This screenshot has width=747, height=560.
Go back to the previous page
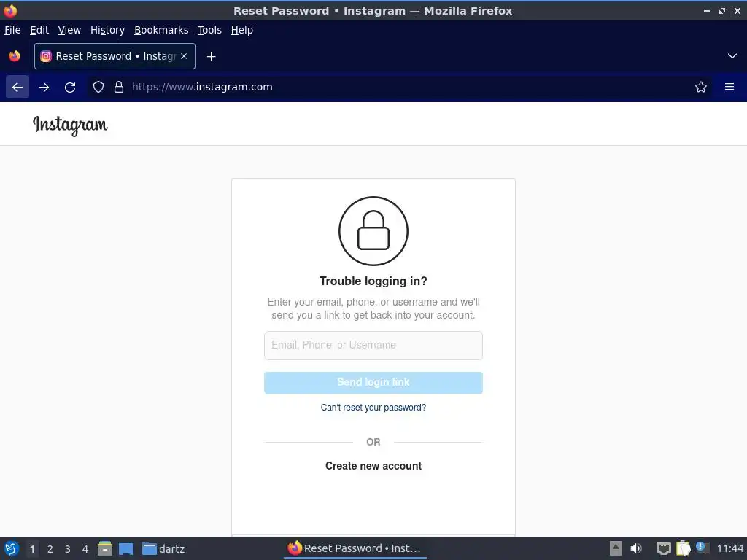click(18, 87)
